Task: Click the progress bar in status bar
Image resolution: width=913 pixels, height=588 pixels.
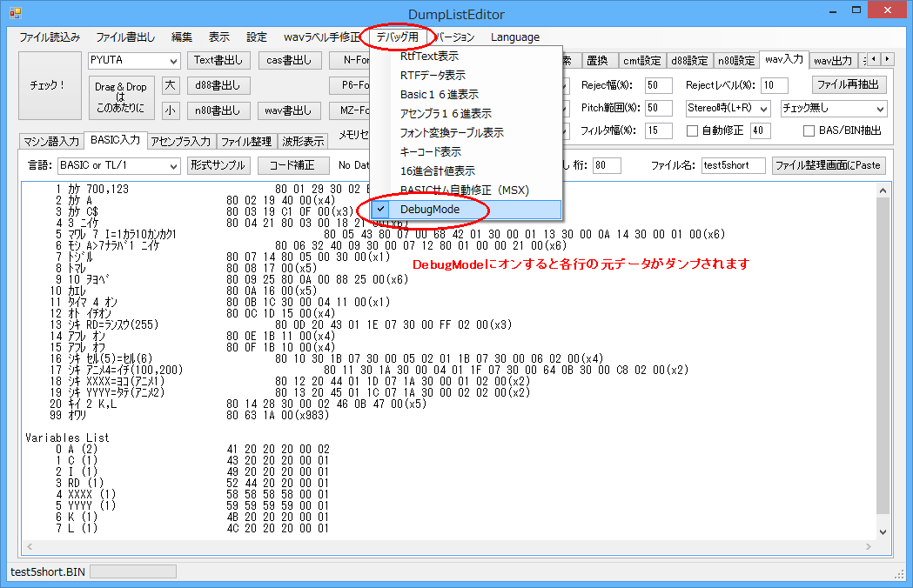Action: pos(133,571)
